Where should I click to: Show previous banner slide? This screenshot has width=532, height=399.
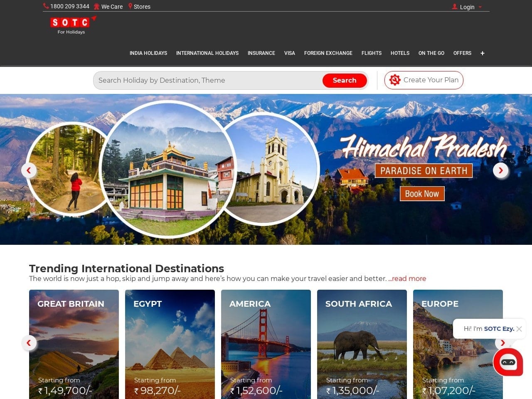[29, 170]
